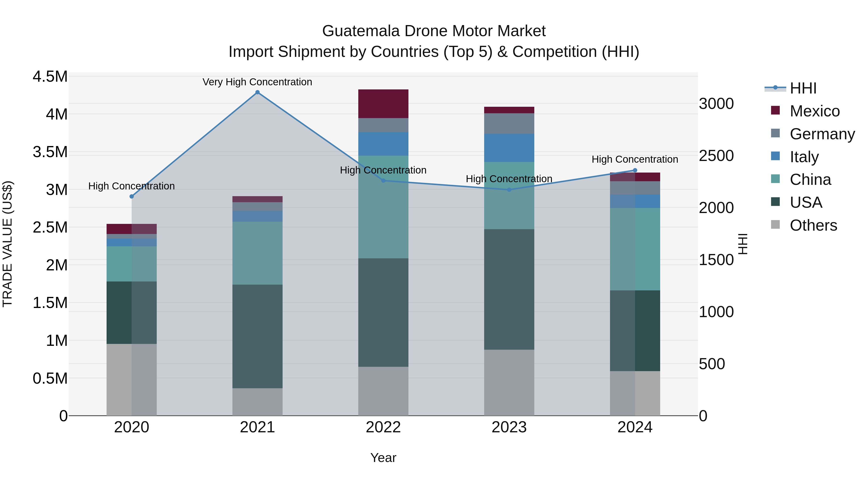Image resolution: width=868 pixels, height=488 pixels.
Task: Click the USA segment of the 2021 bar
Action: pyautogui.click(x=258, y=336)
